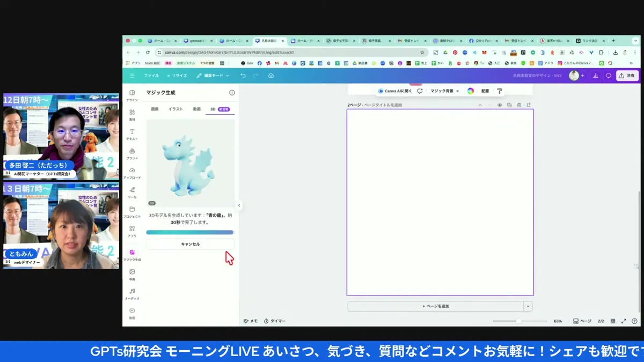
Task: Delete page 2 with the trash icon
Action: tap(519, 105)
